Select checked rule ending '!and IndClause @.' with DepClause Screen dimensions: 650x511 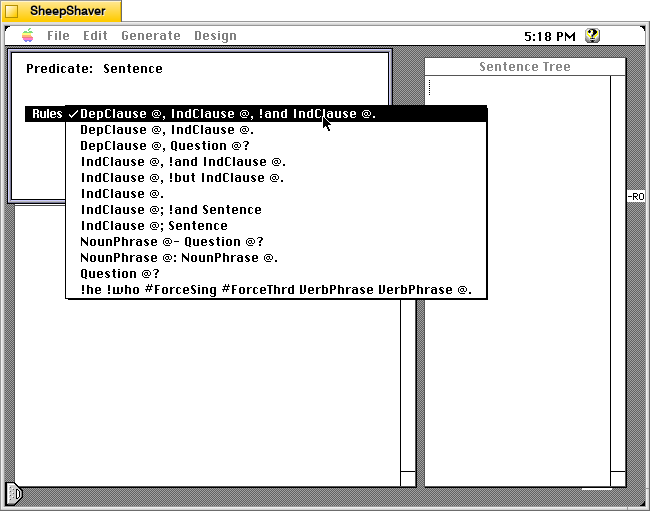click(276, 114)
